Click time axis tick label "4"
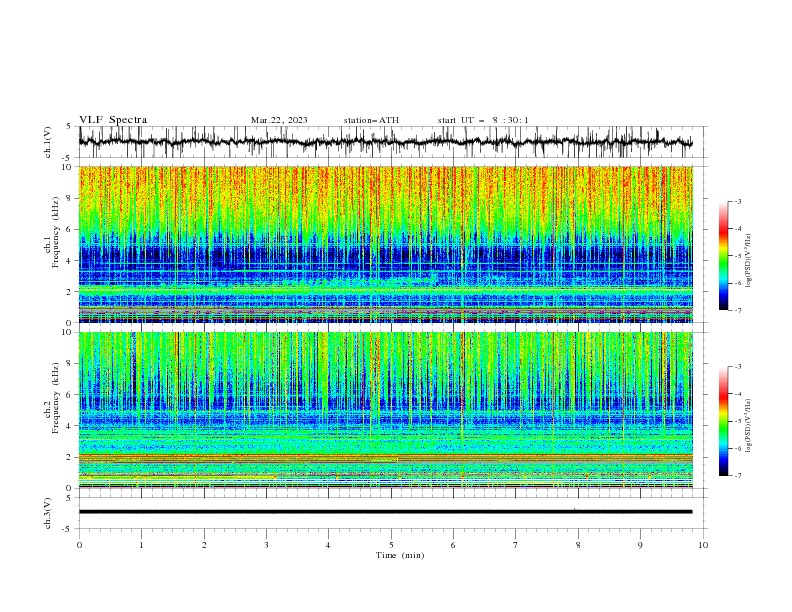 tap(328, 545)
